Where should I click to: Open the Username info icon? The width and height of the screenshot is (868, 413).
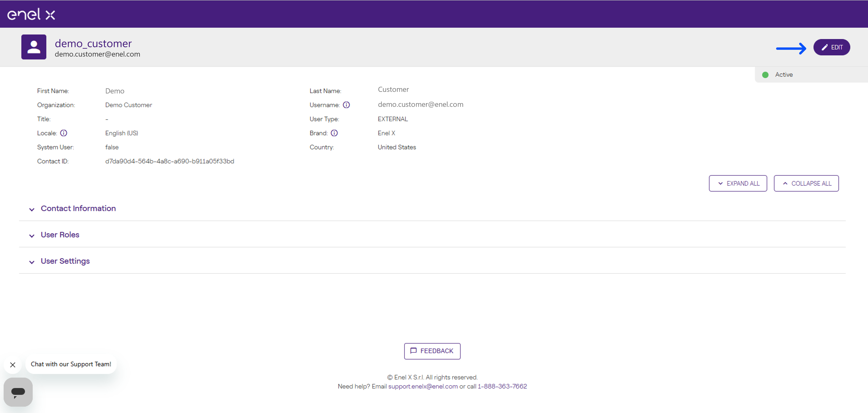pyautogui.click(x=346, y=105)
